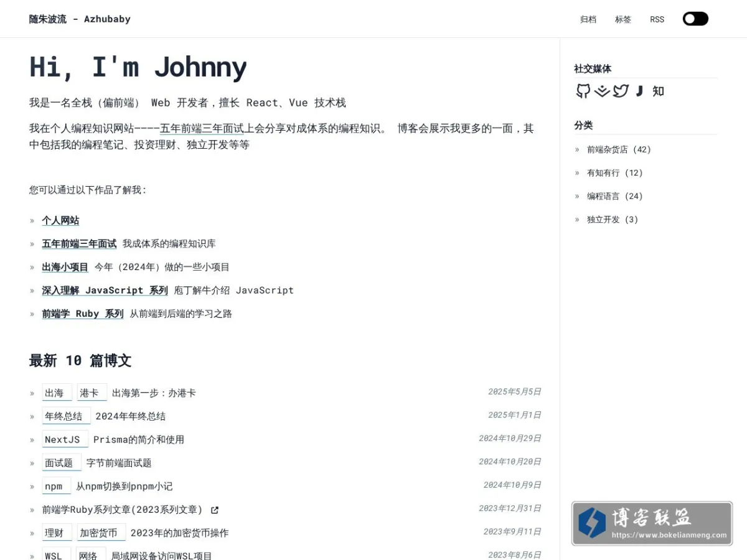747x560 pixels.
Task: Click the npm tag
Action: click(x=56, y=486)
